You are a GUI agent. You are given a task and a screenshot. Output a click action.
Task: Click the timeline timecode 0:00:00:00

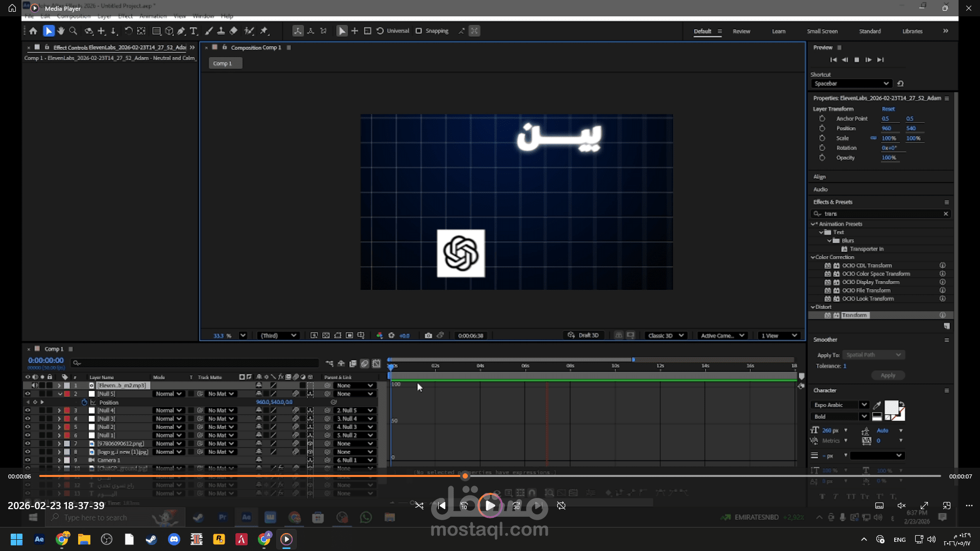pyautogui.click(x=45, y=361)
